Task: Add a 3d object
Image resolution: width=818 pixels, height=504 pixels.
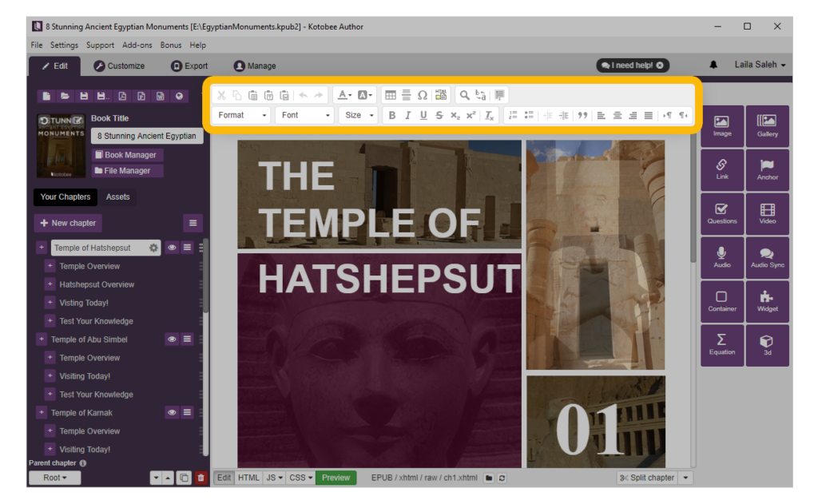Action: [x=768, y=345]
